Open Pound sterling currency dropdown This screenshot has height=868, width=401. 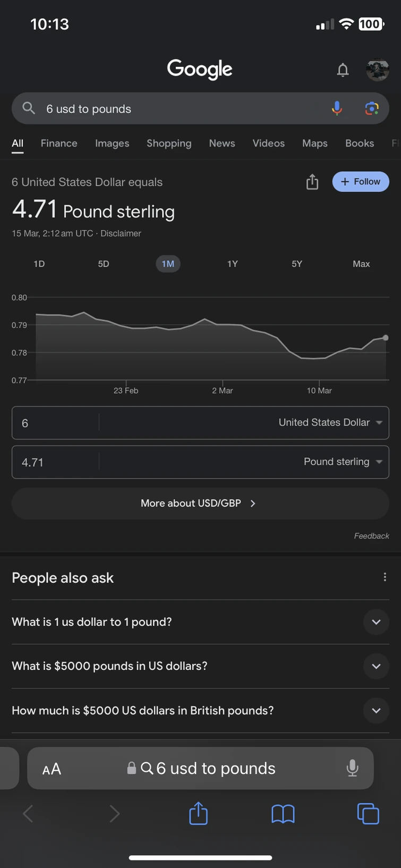click(x=343, y=462)
